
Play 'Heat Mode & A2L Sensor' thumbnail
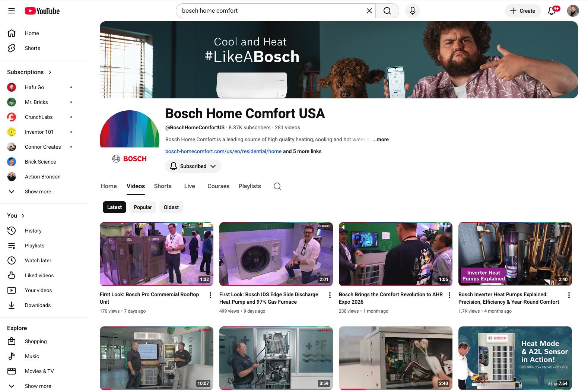pyautogui.click(x=515, y=358)
